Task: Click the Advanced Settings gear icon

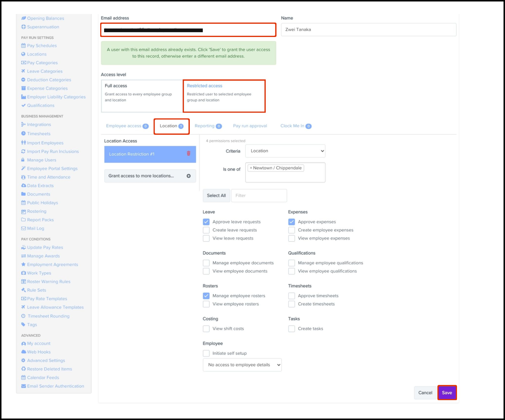Action: (x=23, y=360)
